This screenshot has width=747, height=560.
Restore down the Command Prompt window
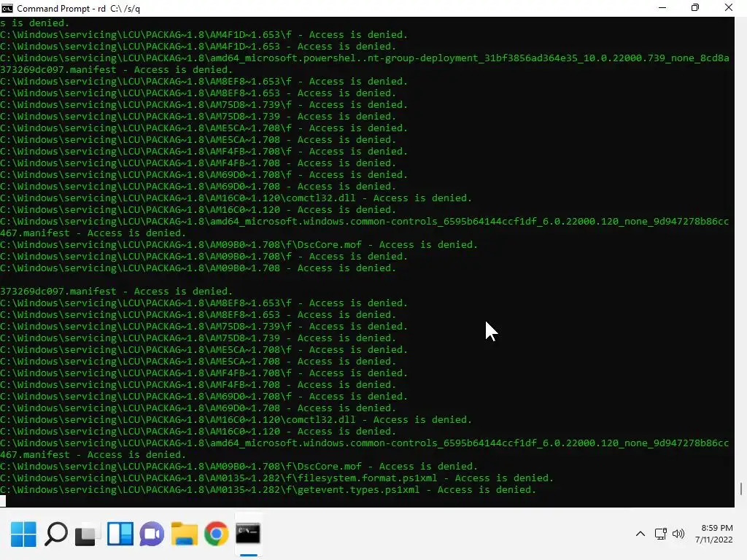(x=695, y=8)
